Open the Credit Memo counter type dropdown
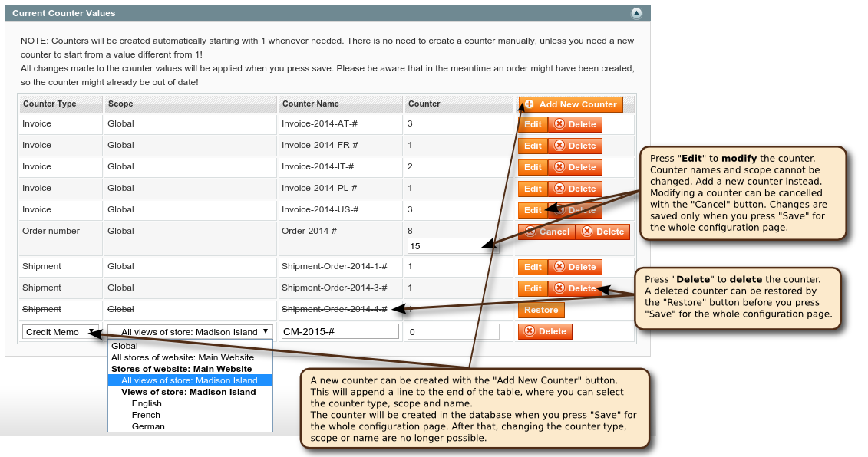The width and height of the screenshot is (868, 457). (61, 332)
